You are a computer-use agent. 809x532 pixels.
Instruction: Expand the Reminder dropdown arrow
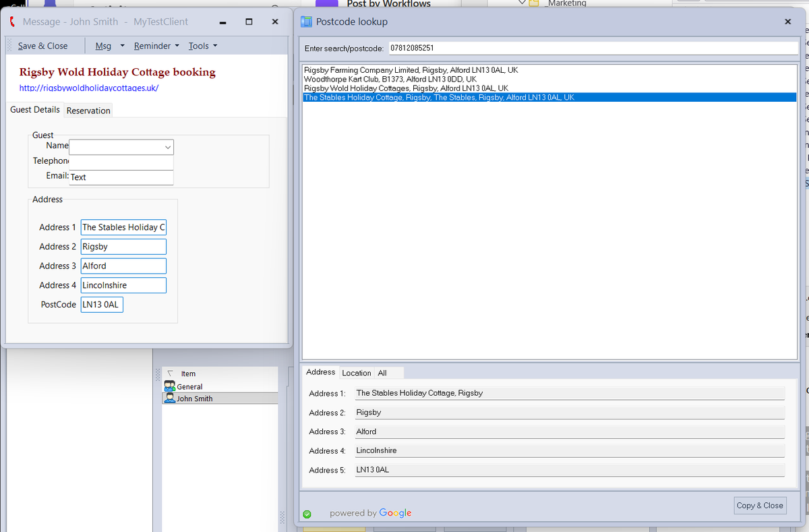tap(177, 46)
